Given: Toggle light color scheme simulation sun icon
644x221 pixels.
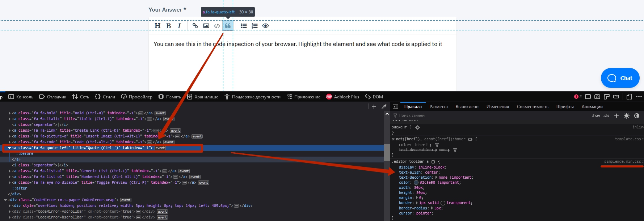Looking at the screenshot, I should click(627, 116).
